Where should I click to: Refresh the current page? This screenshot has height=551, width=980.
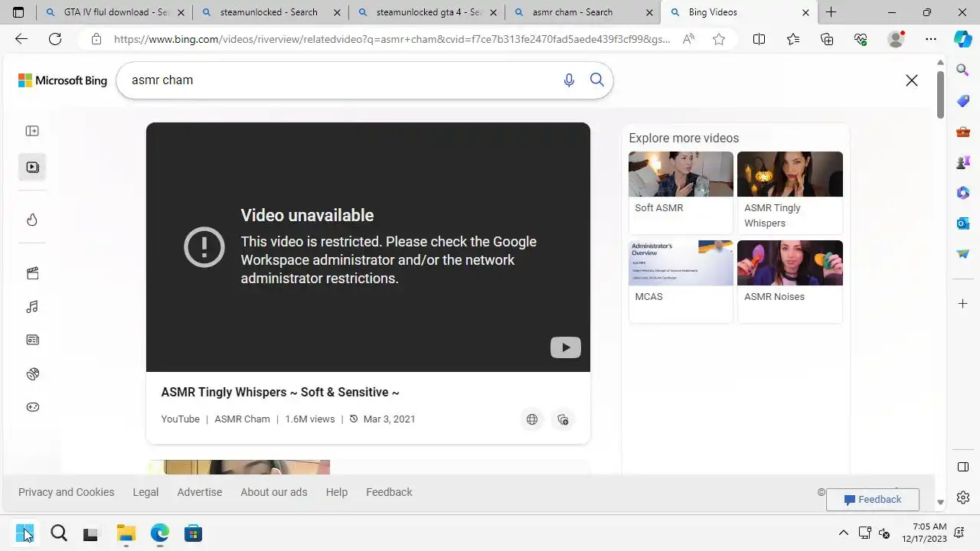(x=55, y=39)
